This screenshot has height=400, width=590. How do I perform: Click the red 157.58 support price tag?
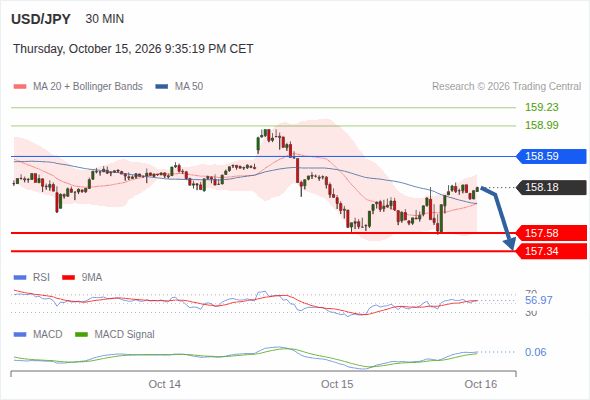point(552,233)
